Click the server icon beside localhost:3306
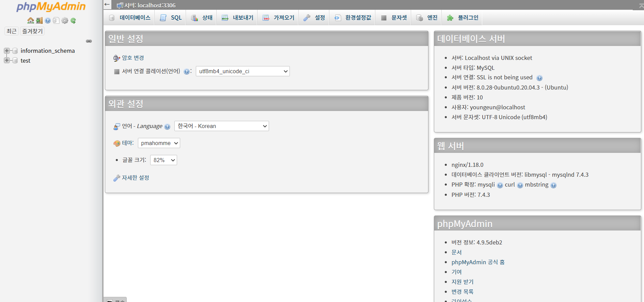This screenshot has height=302, width=644. [x=120, y=5]
